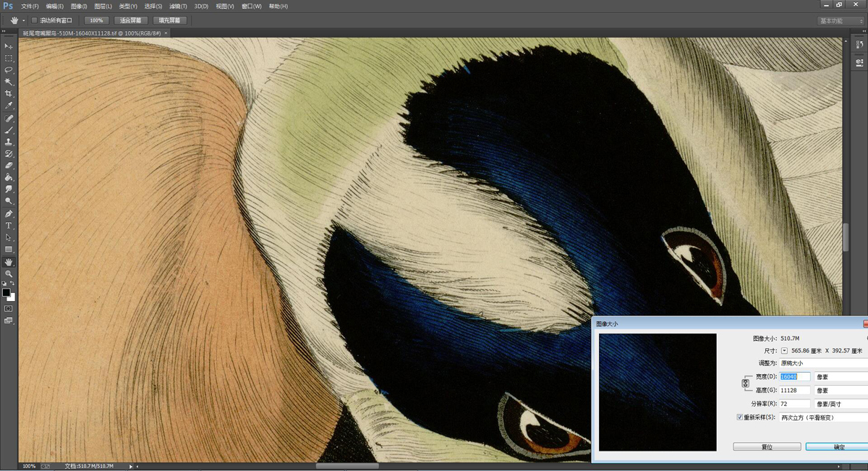Screen dimensions: 868x471
Task: Open the 滤镜(T) menu
Action: pyautogui.click(x=179, y=6)
